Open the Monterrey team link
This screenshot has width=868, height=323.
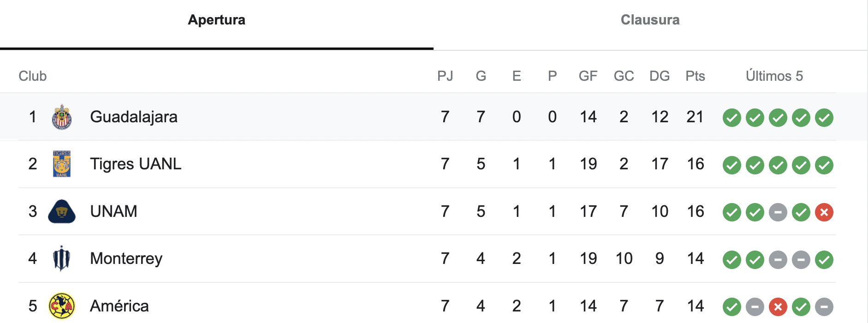coord(126,259)
